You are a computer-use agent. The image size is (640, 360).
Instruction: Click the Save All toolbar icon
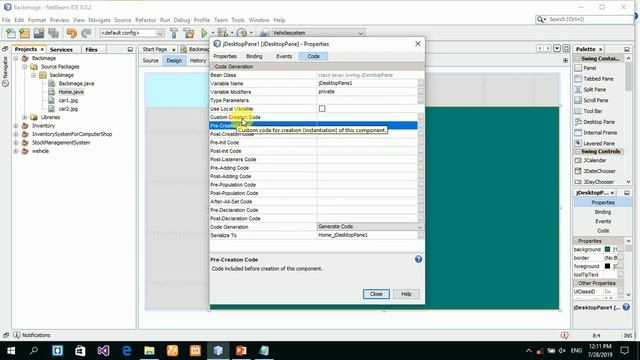[x=53, y=33]
